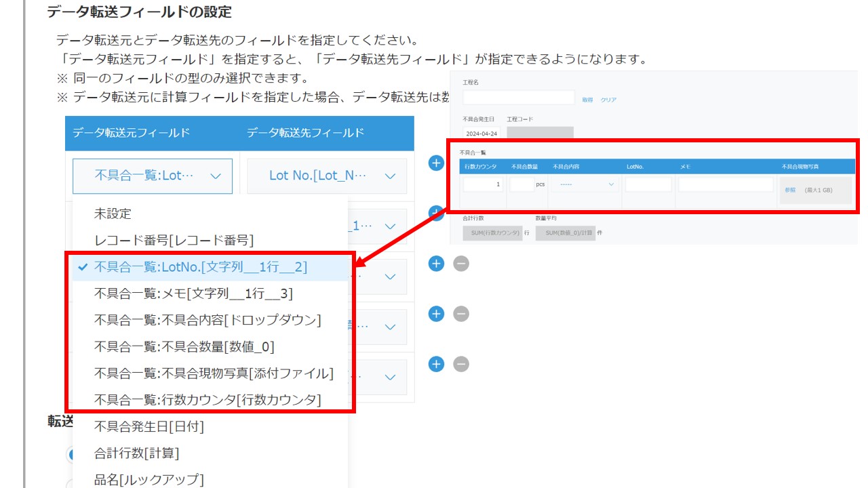Remove the last mapping row with its minus icon
Image resolution: width=868 pixels, height=488 pixels.
[x=460, y=364]
